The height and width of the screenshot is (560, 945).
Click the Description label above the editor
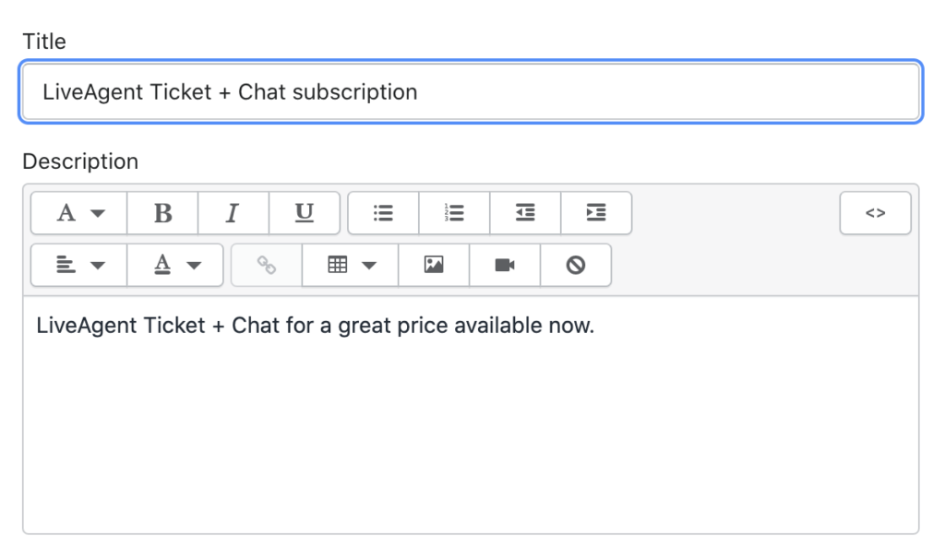[80, 161]
